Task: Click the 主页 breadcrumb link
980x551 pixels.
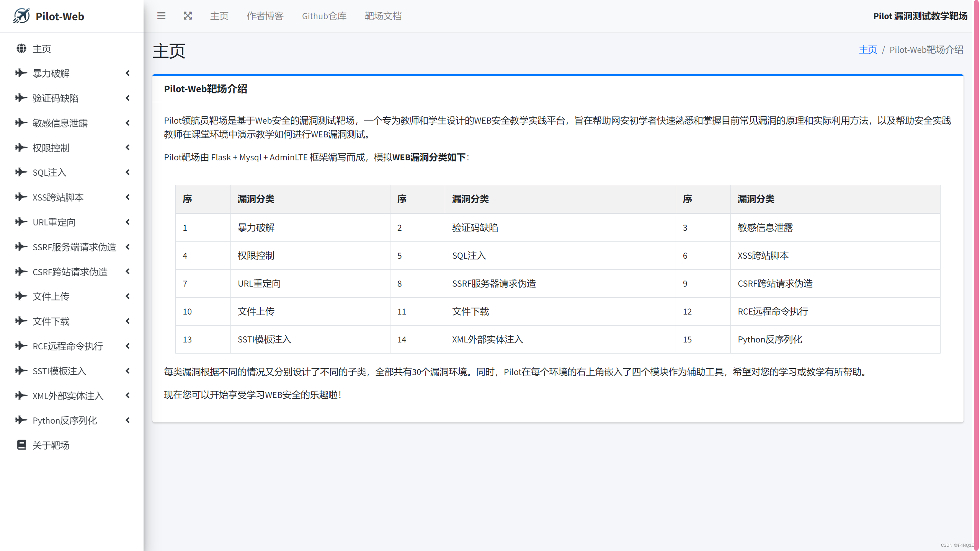Action: point(867,50)
